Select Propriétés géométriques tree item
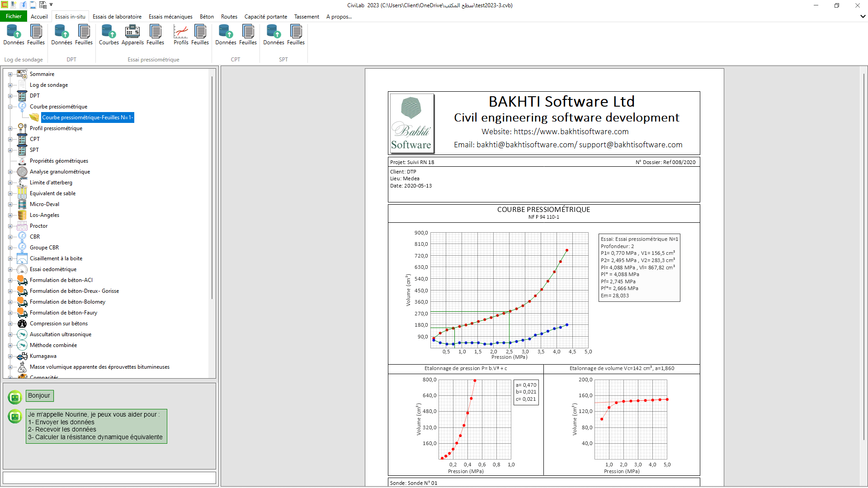The height and width of the screenshot is (488, 868). 59,161
